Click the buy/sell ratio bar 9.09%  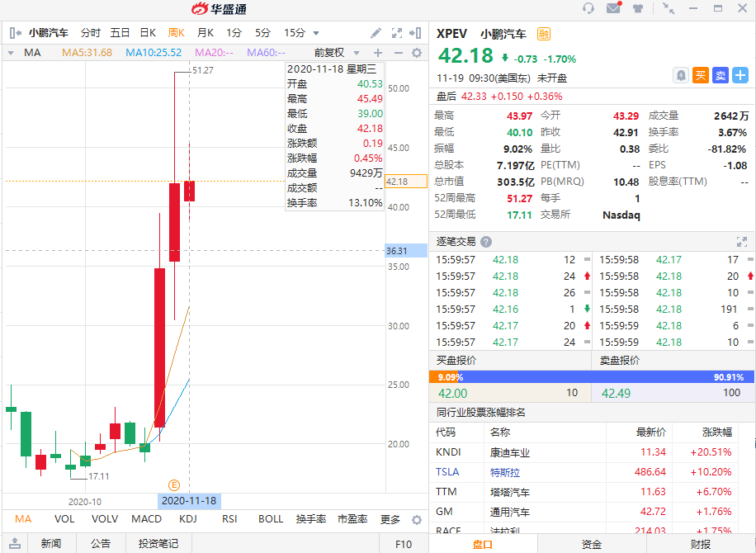coord(592,376)
